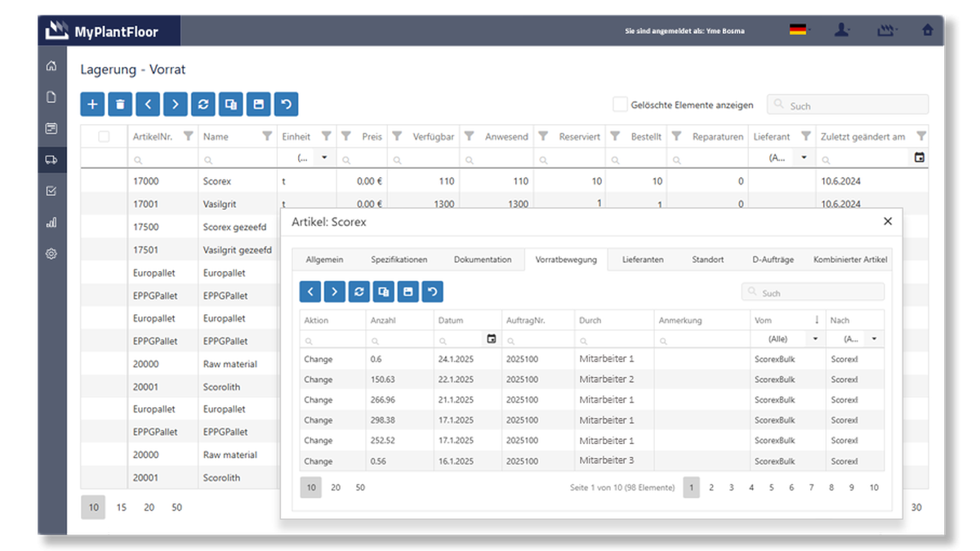980x551 pixels.
Task: Switch to the Kombinierter Artikel tab
Action: coord(850,260)
